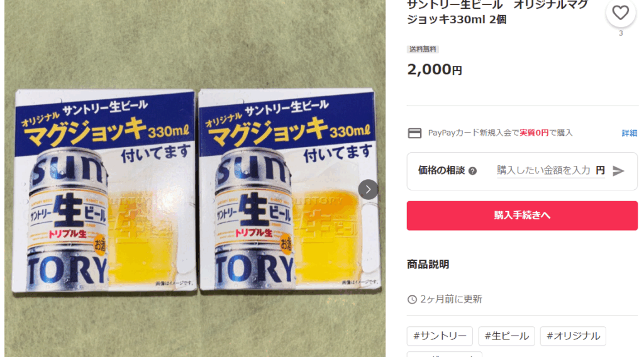Click the right mug box in photo
This screenshot has width=644, height=357.
(289, 190)
